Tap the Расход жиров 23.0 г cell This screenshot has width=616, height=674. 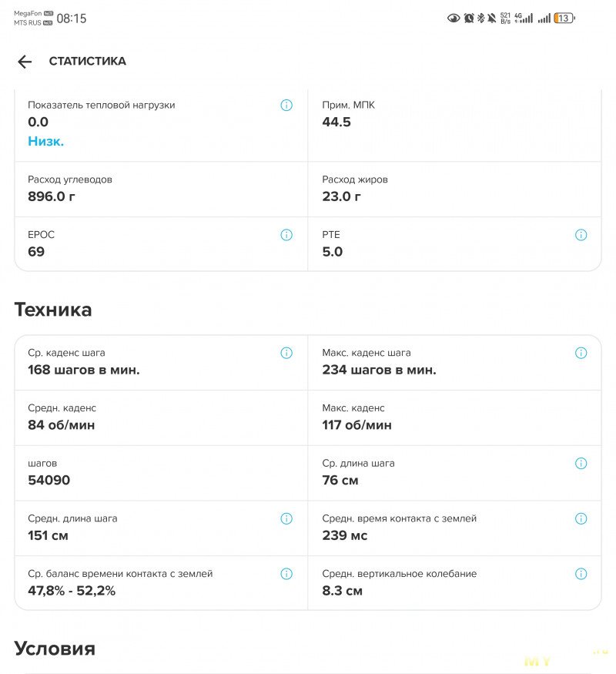tap(454, 189)
